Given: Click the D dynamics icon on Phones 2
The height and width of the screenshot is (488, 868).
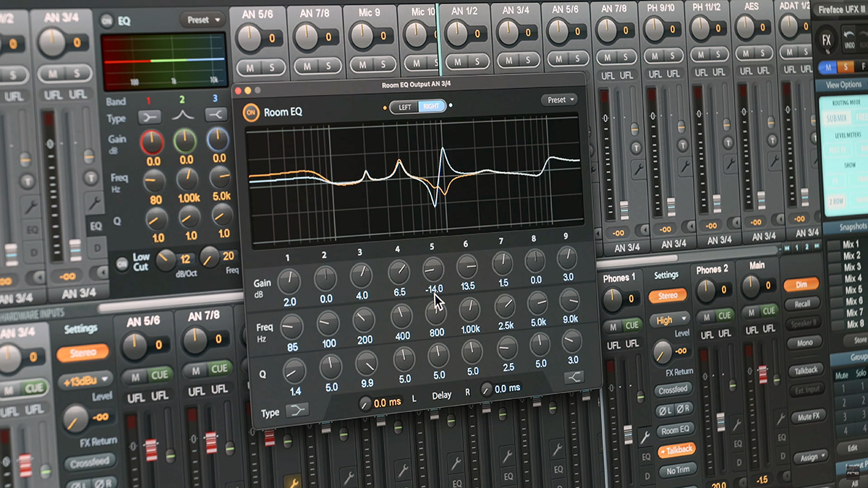Looking at the screenshot, I should pyautogui.click(x=739, y=463).
